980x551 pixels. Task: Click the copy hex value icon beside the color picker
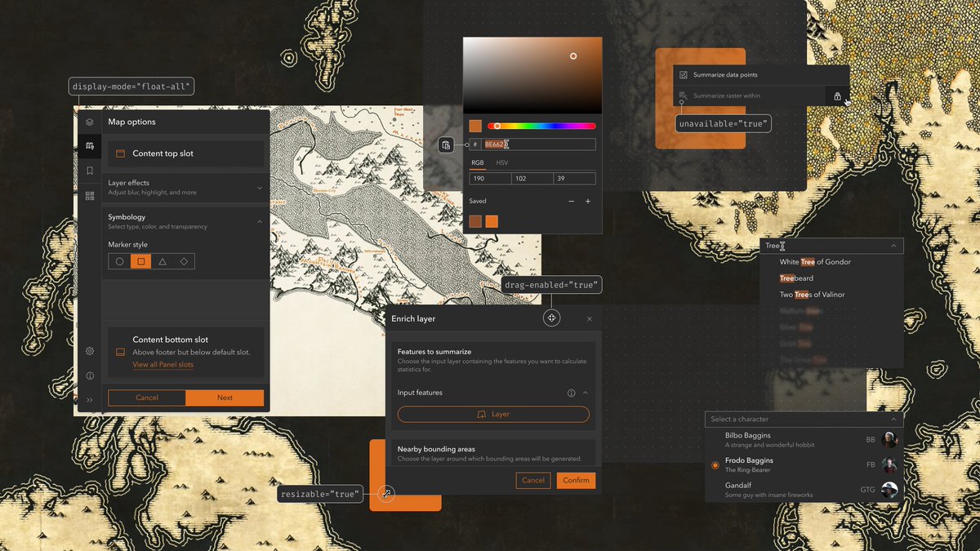(x=447, y=144)
